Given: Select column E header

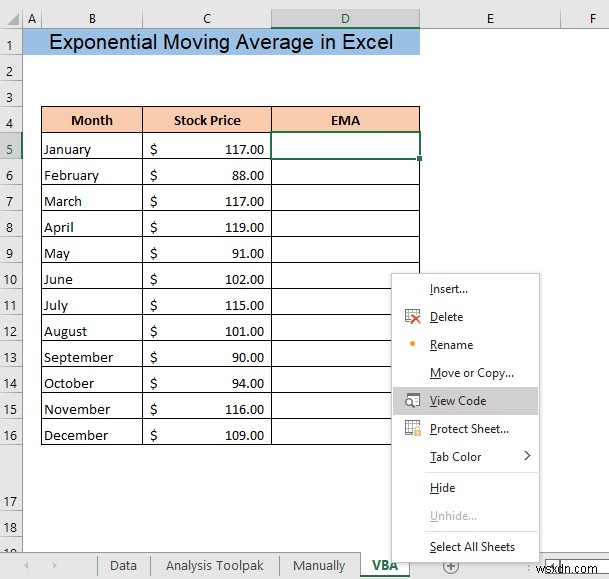Looking at the screenshot, I should click(490, 18).
